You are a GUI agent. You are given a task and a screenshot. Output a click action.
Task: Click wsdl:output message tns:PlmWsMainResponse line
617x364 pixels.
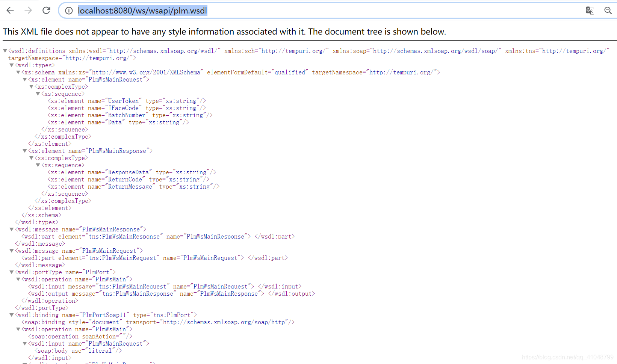(171, 293)
